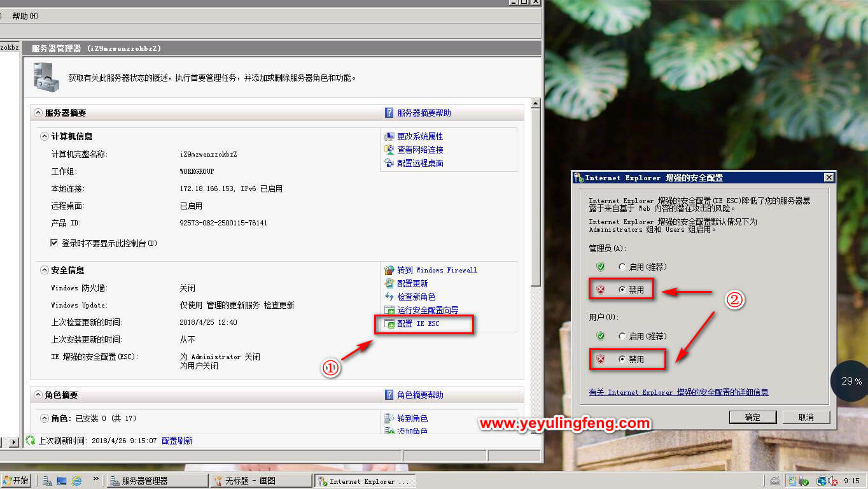Open Internet Explorer from the quick launch bar

click(x=76, y=481)
